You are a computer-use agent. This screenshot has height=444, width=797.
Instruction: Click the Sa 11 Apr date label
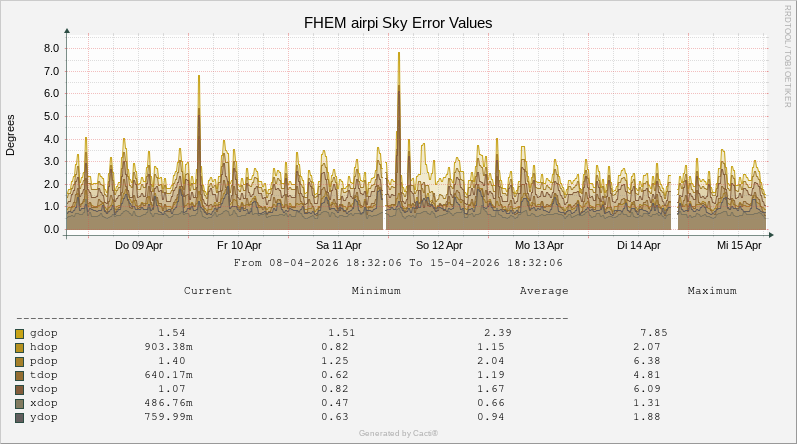coord(339,245)
